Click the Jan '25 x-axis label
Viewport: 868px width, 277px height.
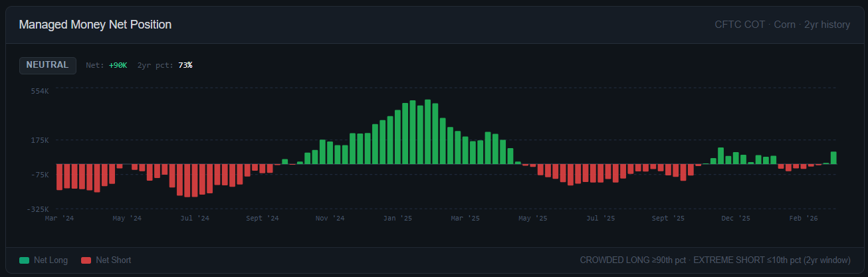pyautogui.click(x=398, y=218)
